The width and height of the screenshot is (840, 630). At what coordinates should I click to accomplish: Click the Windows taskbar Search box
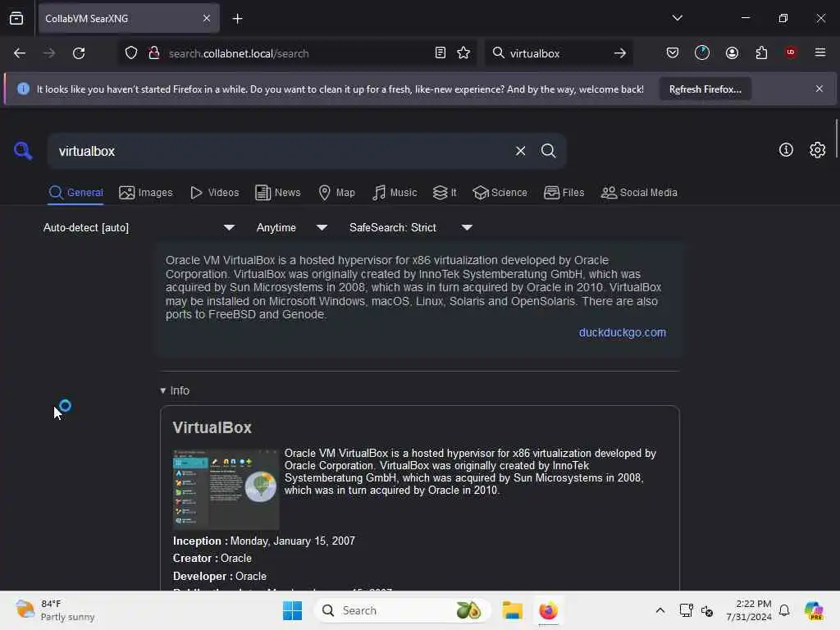402,610
